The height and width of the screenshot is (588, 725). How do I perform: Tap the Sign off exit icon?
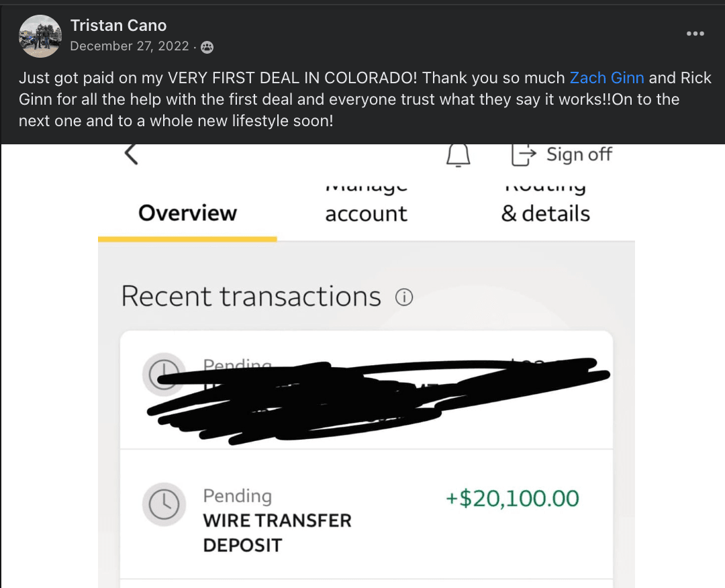point(524,155)
